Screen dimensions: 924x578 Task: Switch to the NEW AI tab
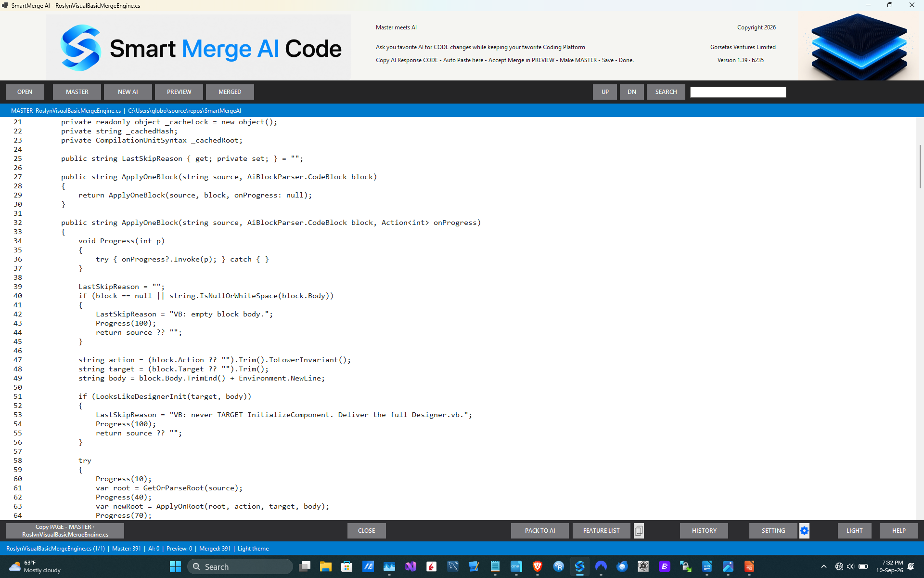point(128,92)
